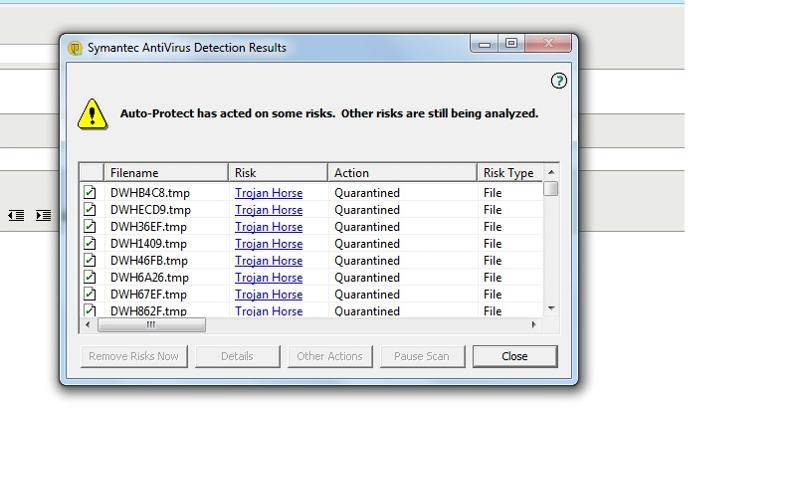Open the Trojan Horse link for DWHECD9.tmp
Screen dimensions: 800x483
click(268, 210)
